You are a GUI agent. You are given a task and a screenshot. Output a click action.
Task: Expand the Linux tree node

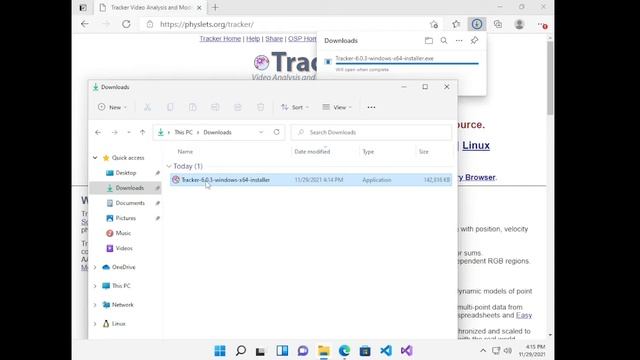coord(95,324)
